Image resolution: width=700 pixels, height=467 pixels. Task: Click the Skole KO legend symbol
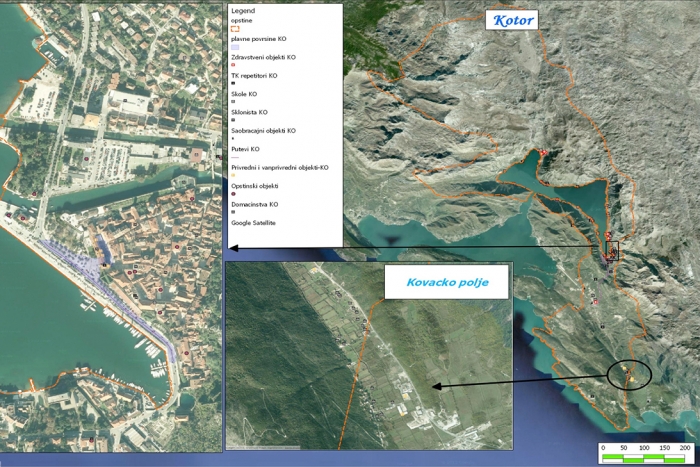(x=233, y=101)
